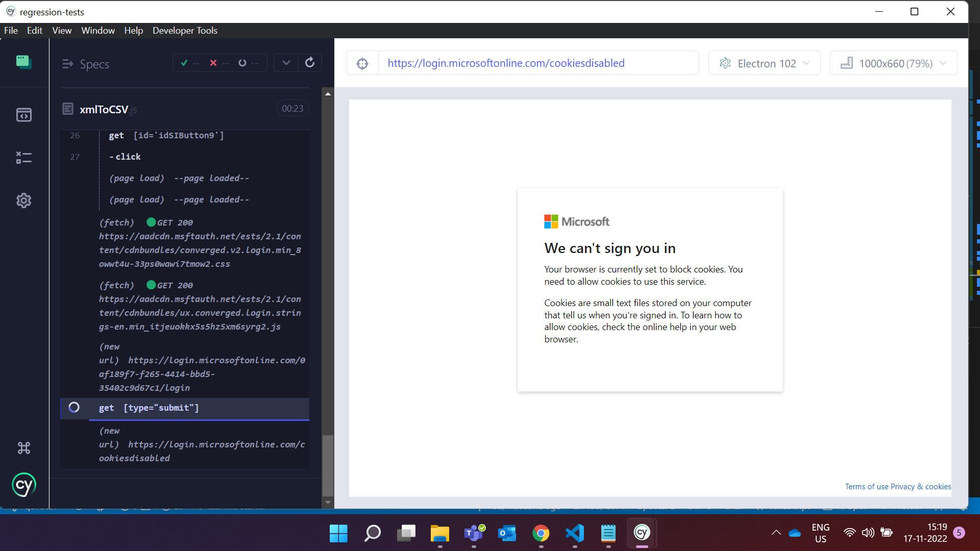Open Windows taskbar Search
Image resolution: width=980 pixels, height=551 pixels.
click(x=372, y=533)
